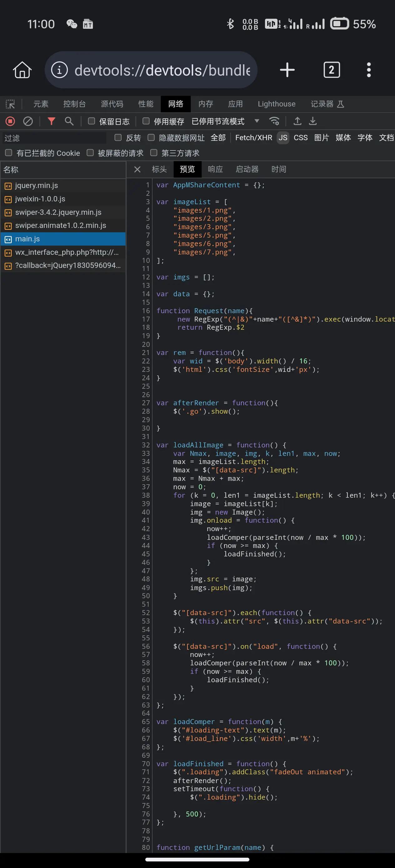The width and height of the screenshot is (395, 868).
Task: Open a new tab with plus icon
Action: tap(287, 70)
